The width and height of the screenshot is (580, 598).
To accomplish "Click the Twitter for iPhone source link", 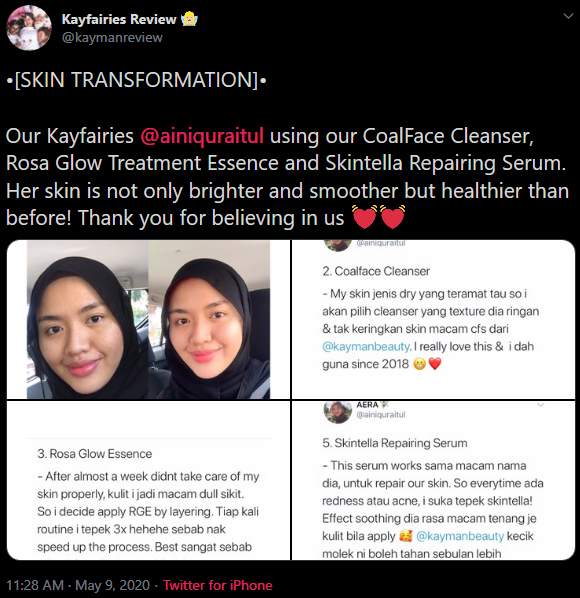I will 218,585.
